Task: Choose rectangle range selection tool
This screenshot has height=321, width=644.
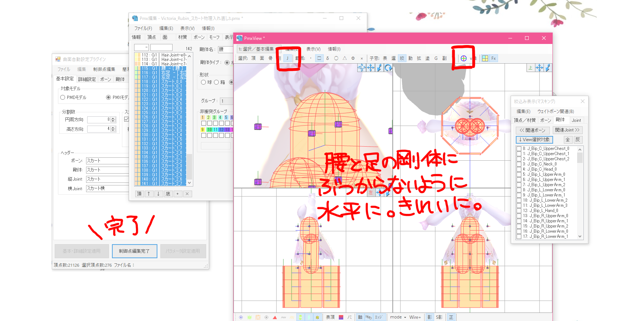Action: [319, 58]
